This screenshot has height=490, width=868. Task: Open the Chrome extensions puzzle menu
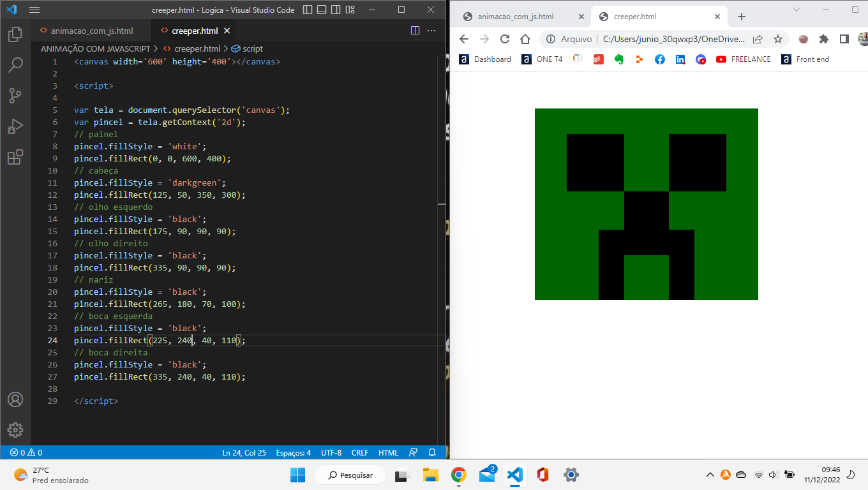(x=824, y=39)
